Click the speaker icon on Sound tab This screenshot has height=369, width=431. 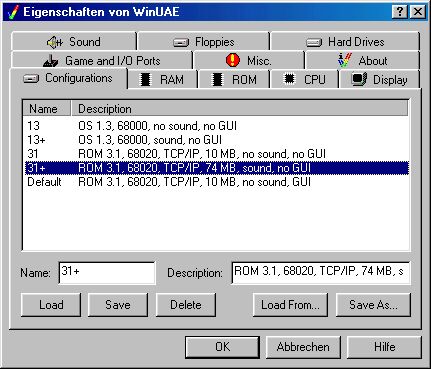tap(55, 42)
